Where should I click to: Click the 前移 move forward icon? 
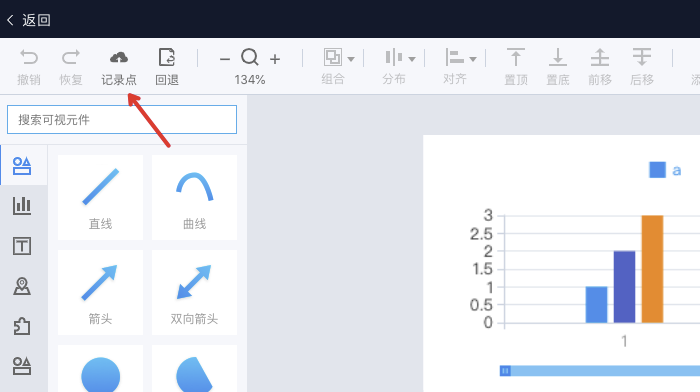pyautogui.click(x=600, y=57)
